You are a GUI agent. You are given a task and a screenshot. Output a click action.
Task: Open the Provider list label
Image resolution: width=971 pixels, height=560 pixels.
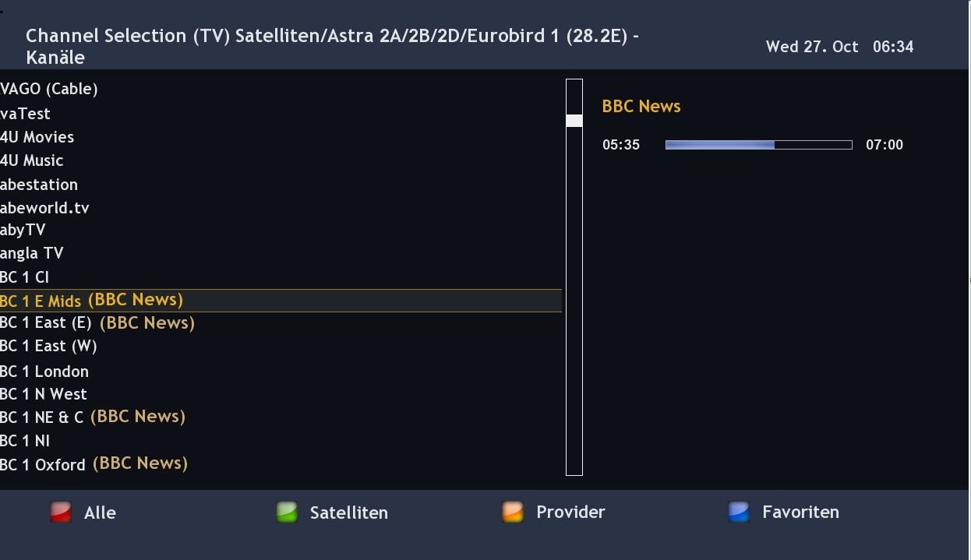tap(570, 512)
